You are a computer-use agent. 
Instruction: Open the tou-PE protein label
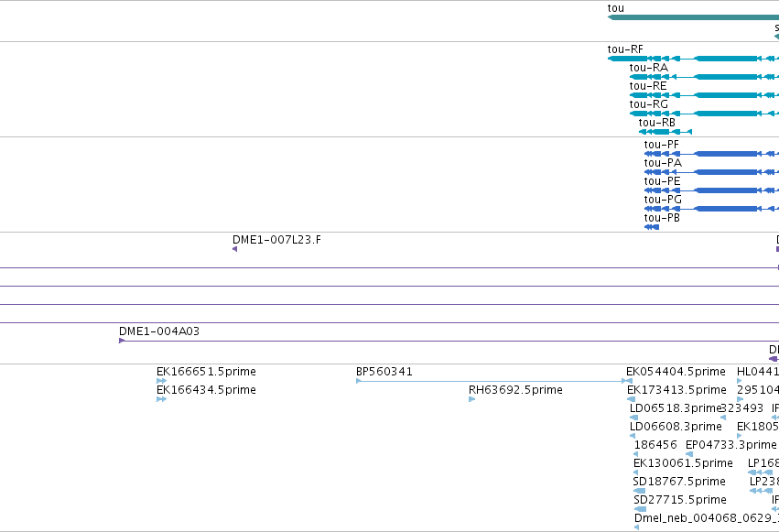tap(662, 181)
